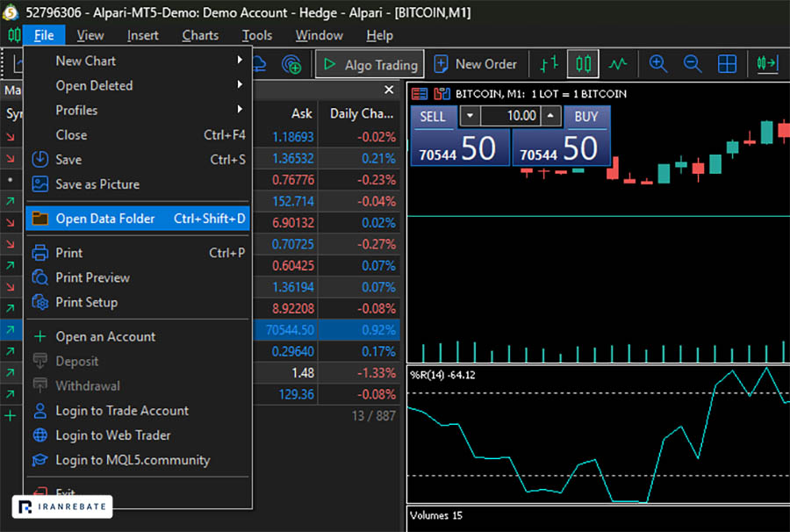Image resolution: width=790 pixels, height=532 pixels.
Task: Decrease lot volume with down arrow
Action: click(x=470, y=116)
